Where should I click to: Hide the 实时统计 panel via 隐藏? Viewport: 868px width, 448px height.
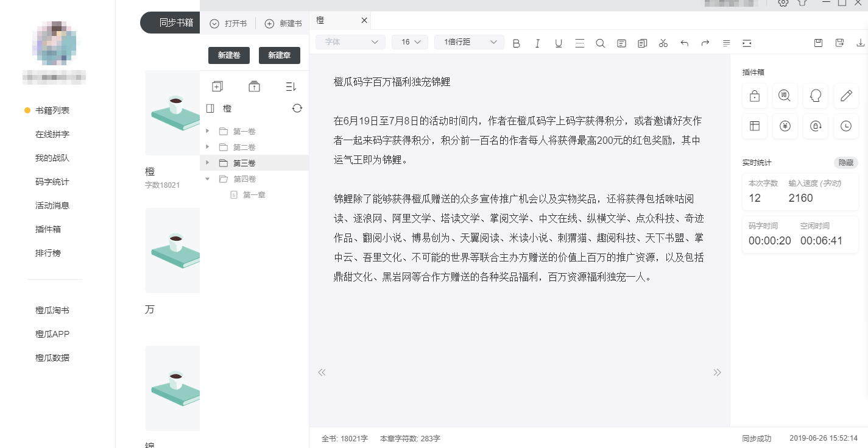pos(845,163)
